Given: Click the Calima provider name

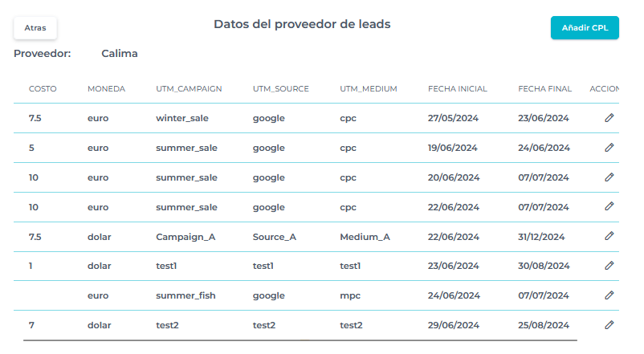Looking at the screenshot, I should coord(120,54).
